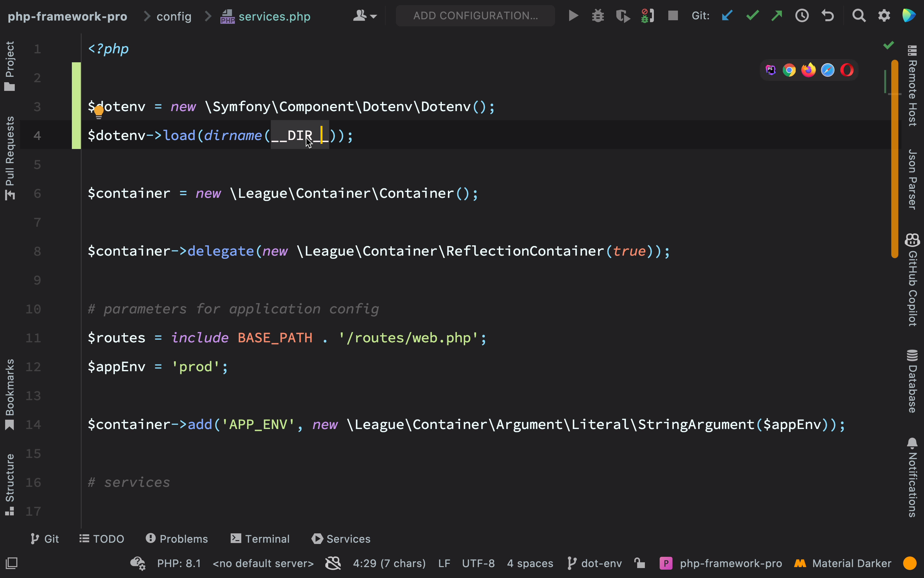Open Json Parser panel
Viewport: 924px width, 578px height.
tap(912, 179)
